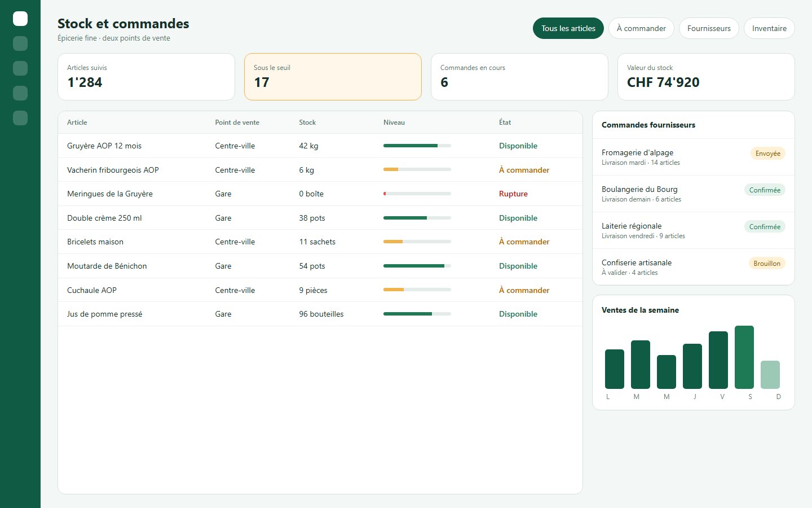Click the "Brouillon" status badge
The height and width of the screenshot is (508, 812).
767,264
